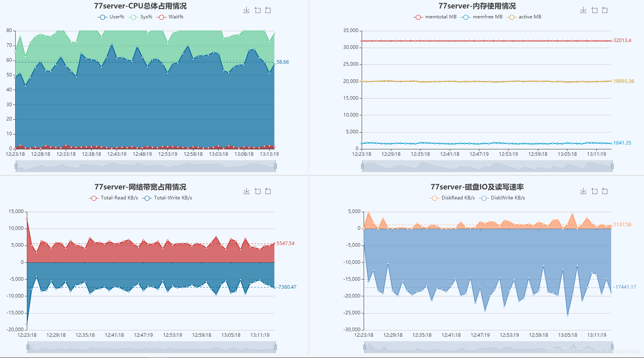Screen dimensions: 644x358
Task: Download the CPU chart as image
Action: tap(246, 10)
